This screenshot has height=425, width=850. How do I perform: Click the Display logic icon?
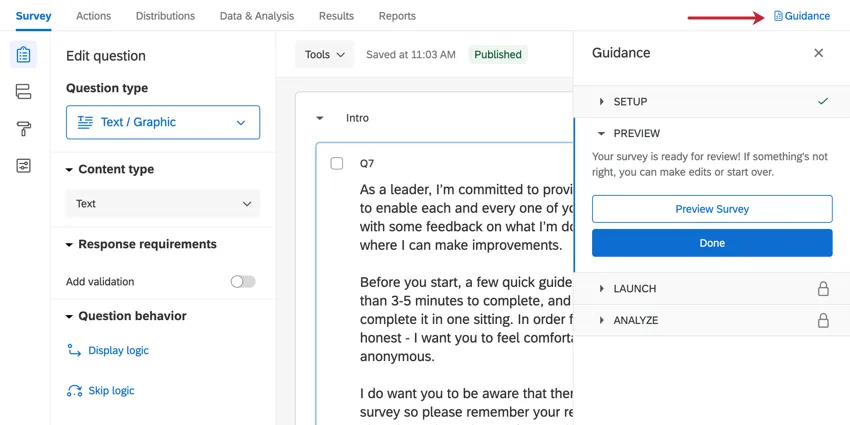tap(74, 351)
